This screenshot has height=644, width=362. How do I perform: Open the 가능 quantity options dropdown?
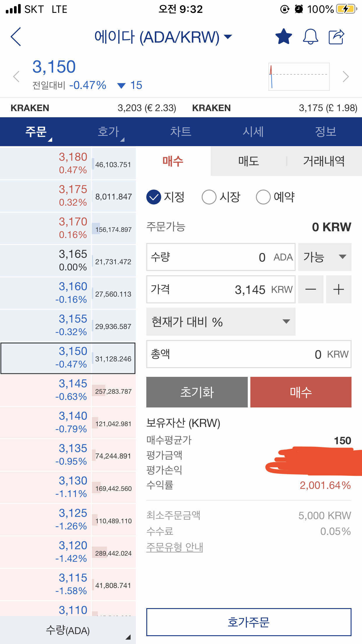coord(324,257)
